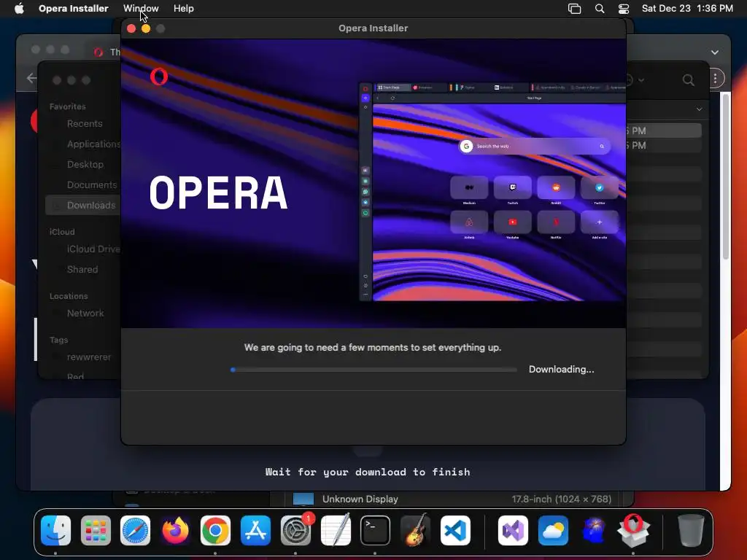The image size is (747, 560).
Task: Launch Visual Studio from the Dock
Action: (x=513, y=530)
